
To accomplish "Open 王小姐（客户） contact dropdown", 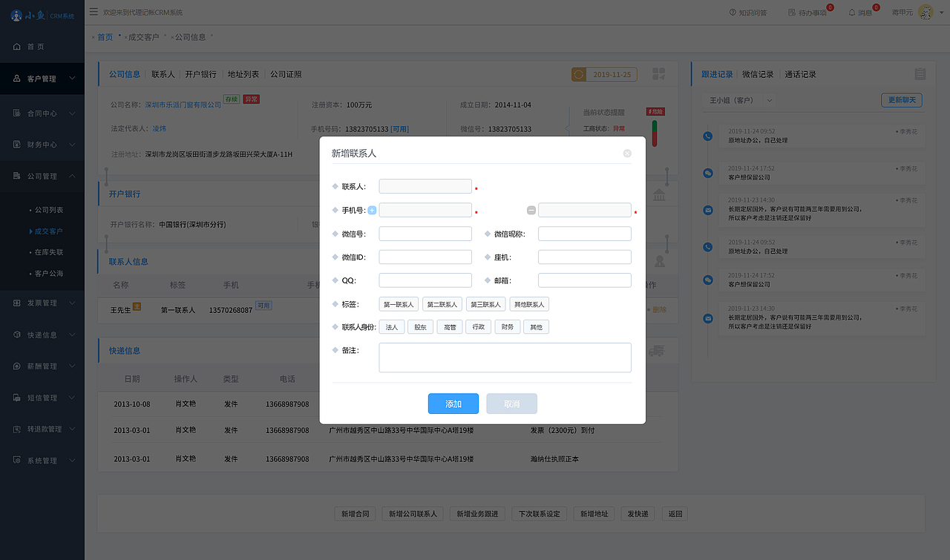I will coord(739,100).
